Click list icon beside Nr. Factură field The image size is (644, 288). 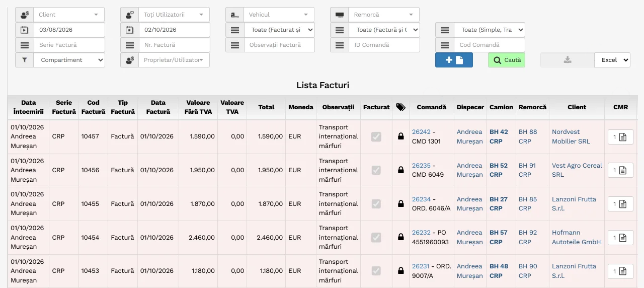[x=130, y=45]
